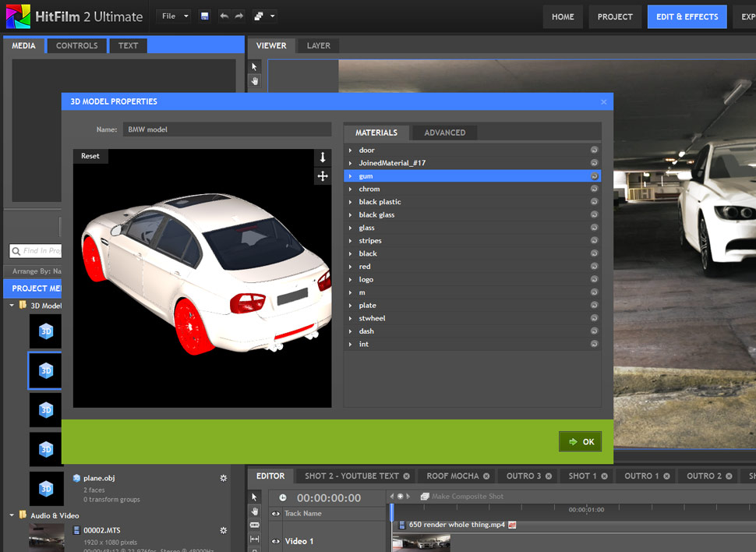Reset the gum material icon

coord(594,176)
